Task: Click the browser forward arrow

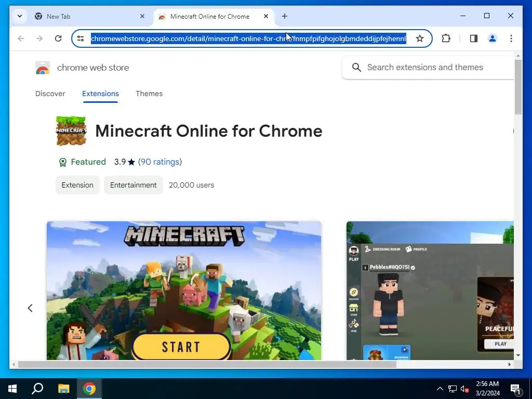Action: pos(39,38)
